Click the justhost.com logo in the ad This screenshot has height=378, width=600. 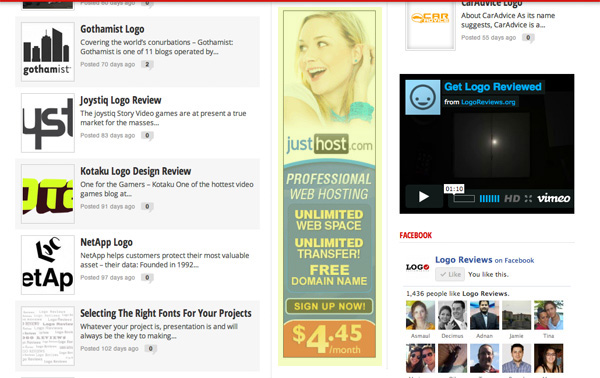tap(329, 144)
